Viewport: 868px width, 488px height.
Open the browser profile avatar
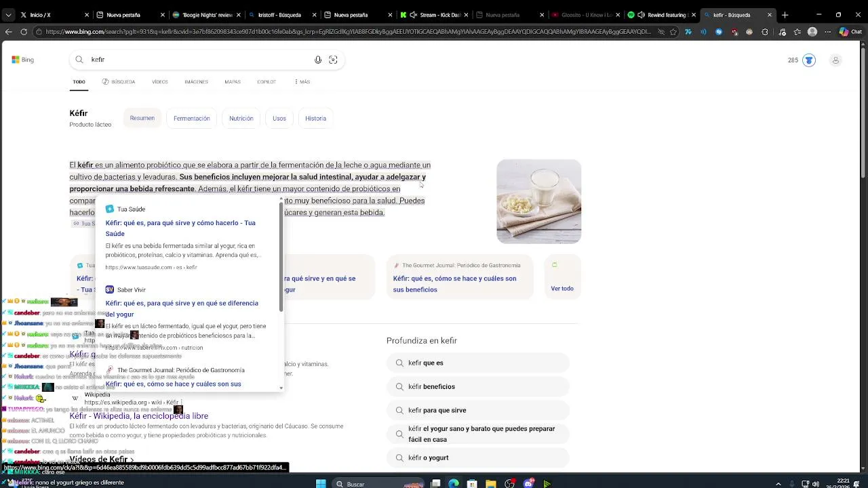[812, 32]
